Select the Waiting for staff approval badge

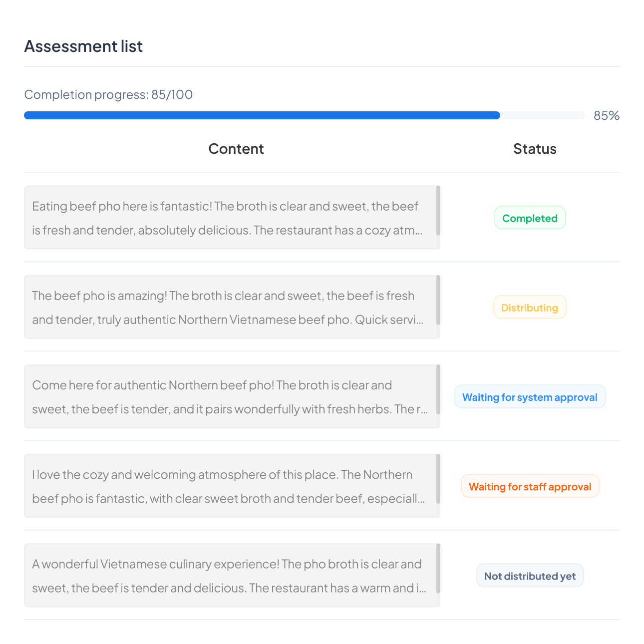coord(530,486)
